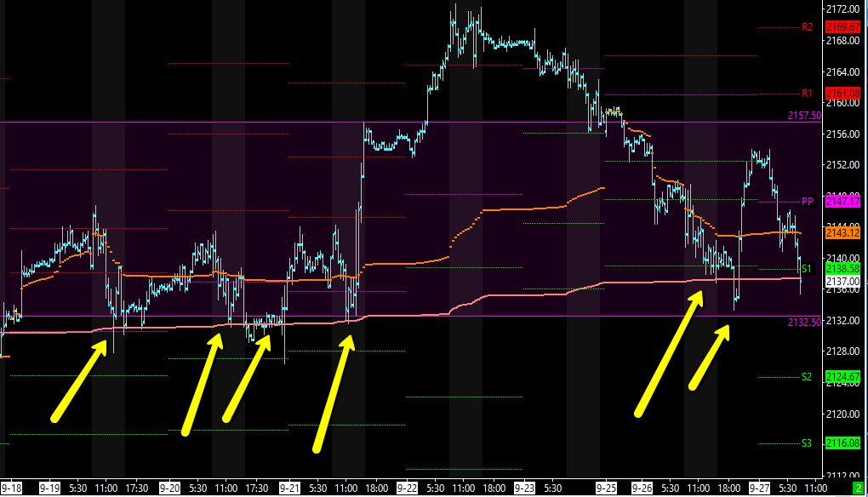Click the 18:00 time label before 9-23
The image size is (868, 497).
click(x=494, y=488)
